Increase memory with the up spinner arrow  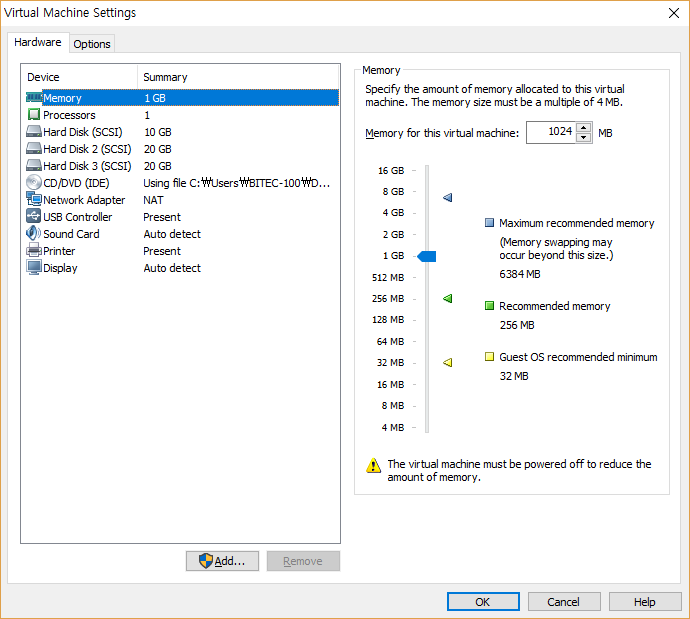[584, 128]
